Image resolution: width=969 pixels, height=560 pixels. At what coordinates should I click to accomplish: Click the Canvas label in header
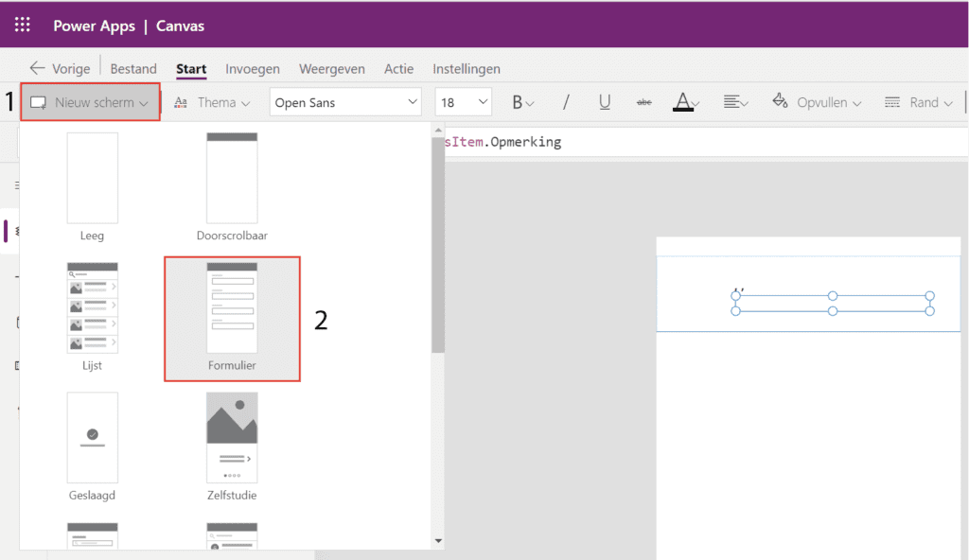click(x=180, y=26)
